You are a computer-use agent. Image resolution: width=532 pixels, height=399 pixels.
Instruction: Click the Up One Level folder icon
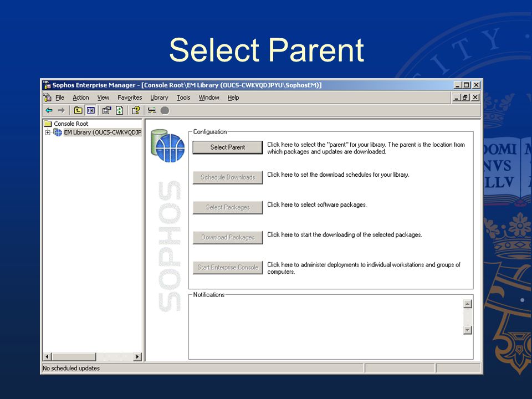[x=78, y=110]
